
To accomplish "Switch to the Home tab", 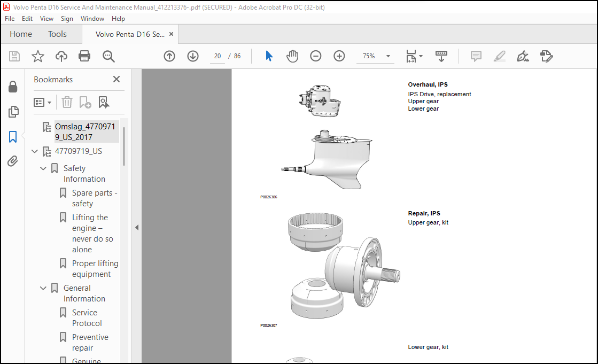I will click(21, 34).
